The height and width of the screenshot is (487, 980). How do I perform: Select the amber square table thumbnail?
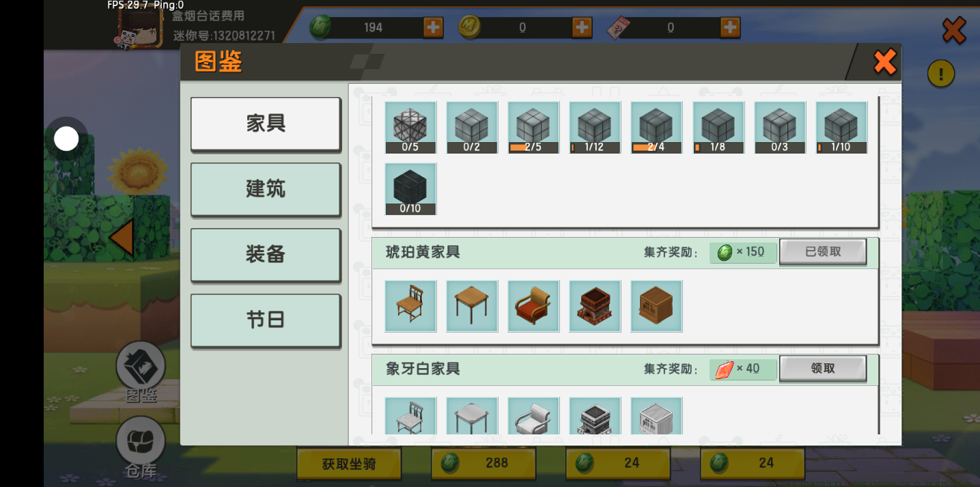point(472,306)
